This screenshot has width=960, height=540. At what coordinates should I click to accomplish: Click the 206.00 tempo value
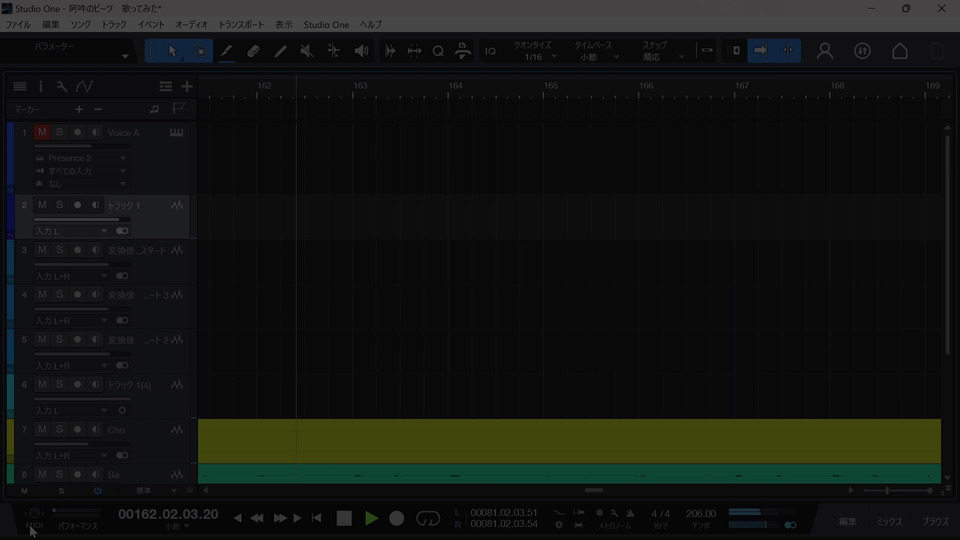tap(701, 514)
